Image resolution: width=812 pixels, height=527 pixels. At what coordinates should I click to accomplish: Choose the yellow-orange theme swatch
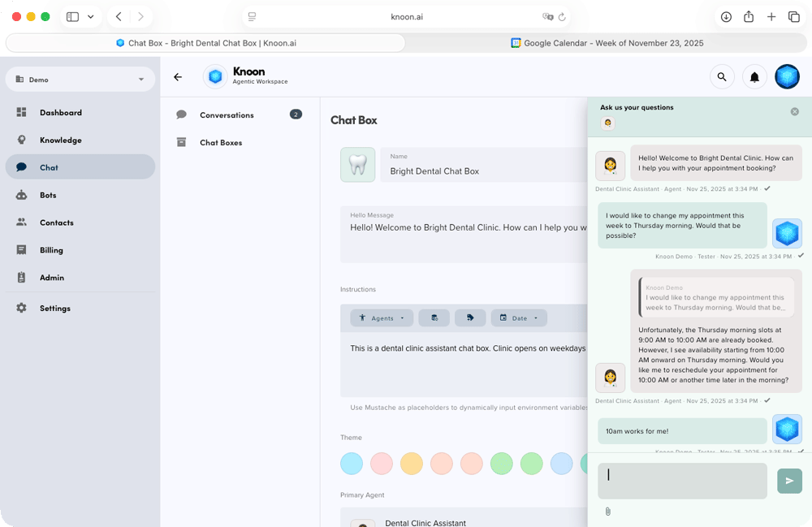tap(412, 464)
